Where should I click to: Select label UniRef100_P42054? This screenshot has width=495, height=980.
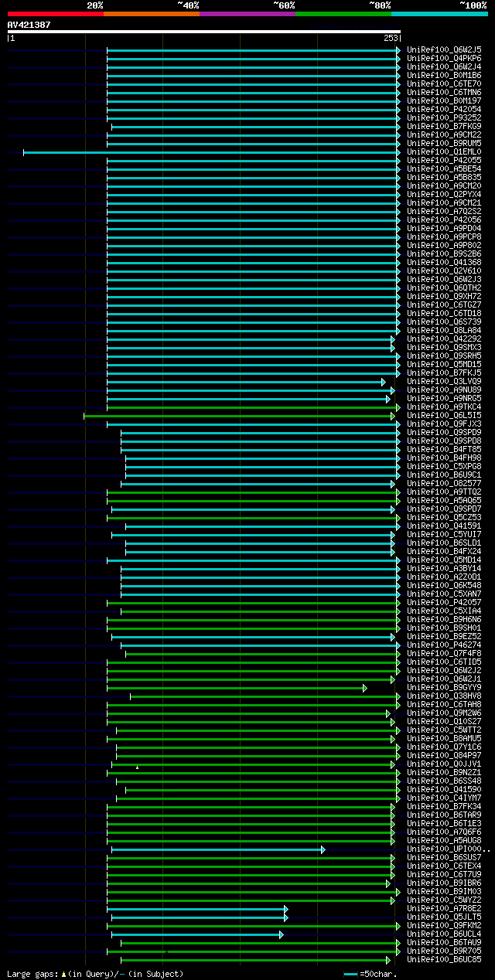[x=444, y=109]
